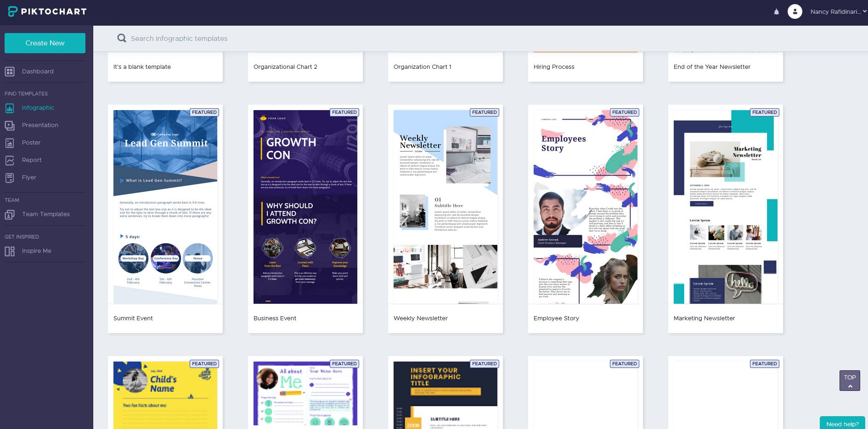
Task: Select the Lead Gen Summit thumbnail
Action: (165, 207)
